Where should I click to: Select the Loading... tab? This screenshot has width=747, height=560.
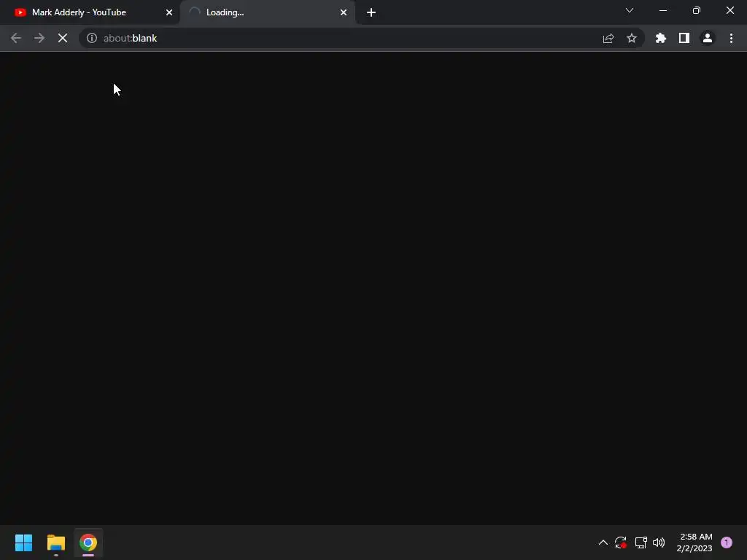(x=267, y=12)
